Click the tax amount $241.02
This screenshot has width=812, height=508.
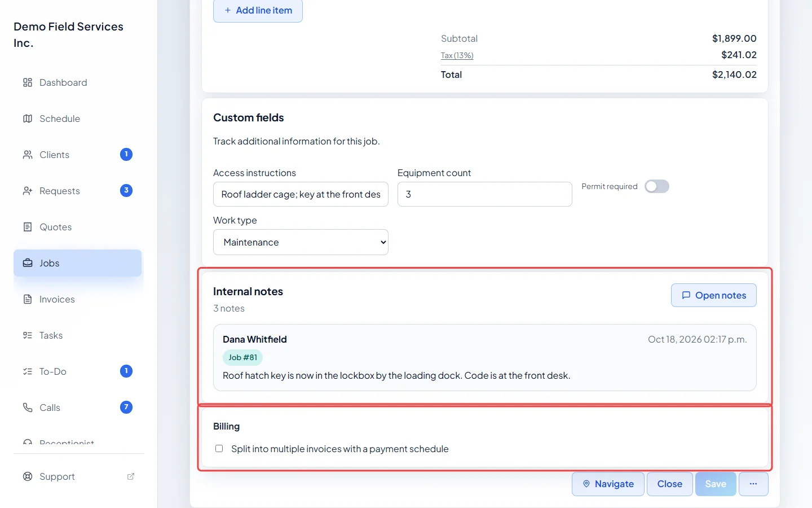point(739,55)
